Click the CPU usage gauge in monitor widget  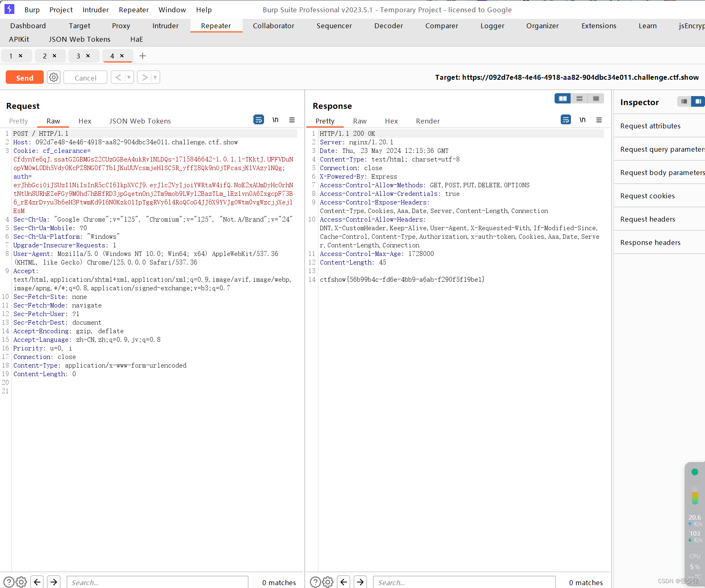click(695, 562)
